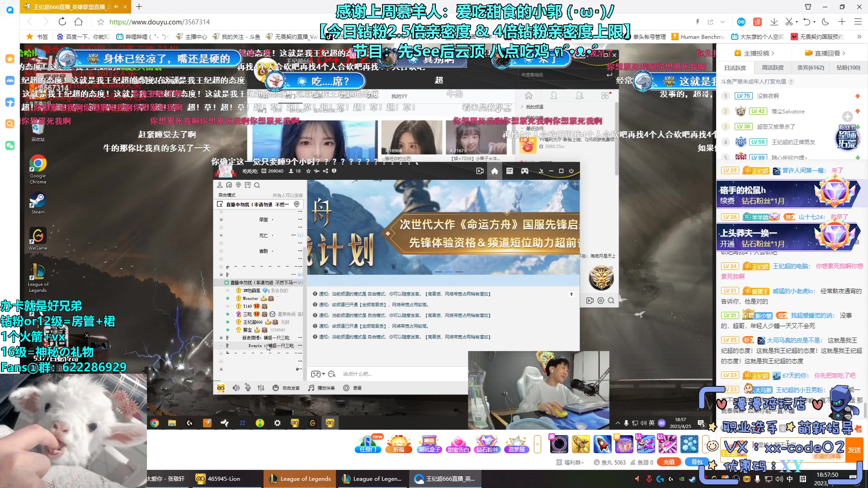Click YY chat font style icon
The width and height of the screenshot is (868, 488).
pyautogui.click(x=332, y=374)
